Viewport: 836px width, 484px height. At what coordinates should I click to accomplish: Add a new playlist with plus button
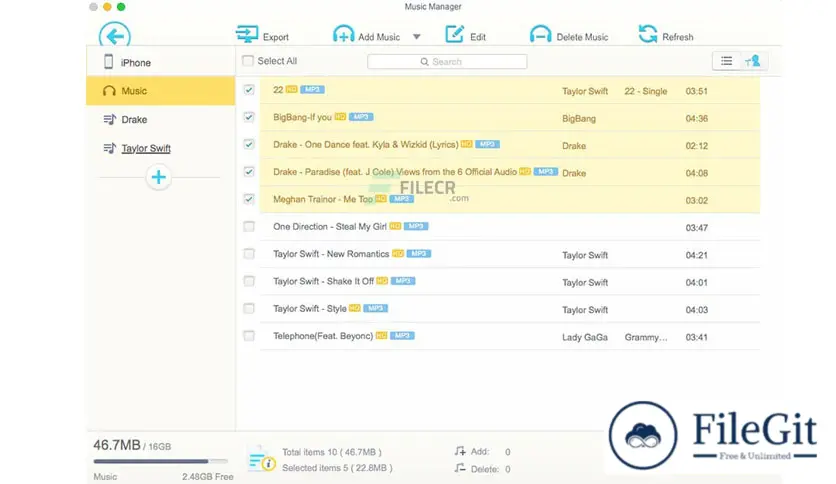[158, 177]
